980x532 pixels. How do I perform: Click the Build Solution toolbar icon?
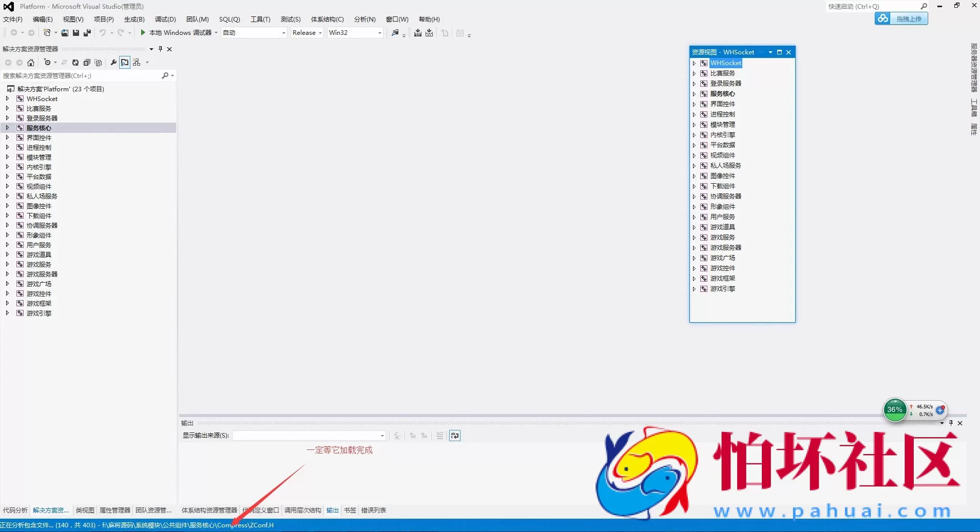click(x=418, y=33)
